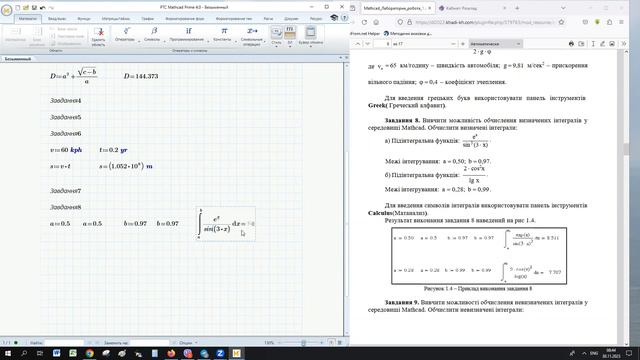Open the PDF viewer tools menu chevrons
This screenshot has width=640, height=360.
point(623,44)
